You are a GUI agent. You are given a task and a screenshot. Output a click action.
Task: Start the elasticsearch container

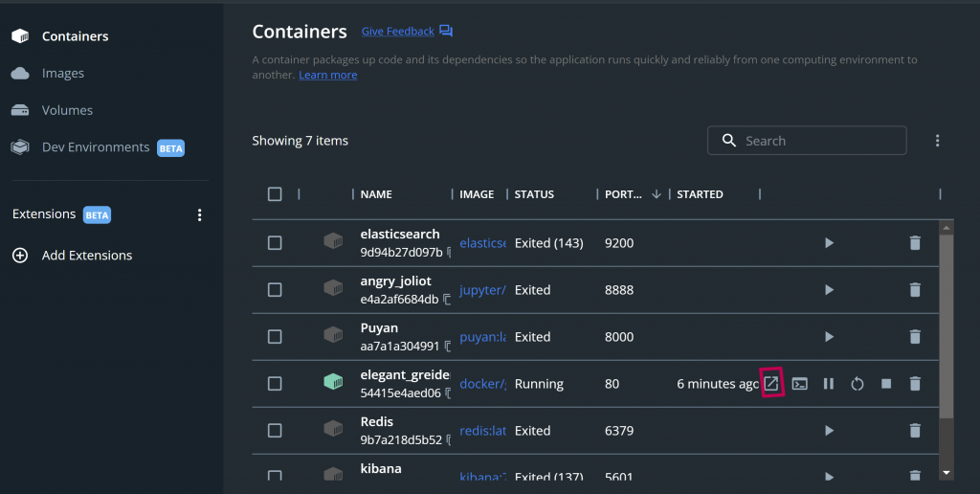click(829, 242)
